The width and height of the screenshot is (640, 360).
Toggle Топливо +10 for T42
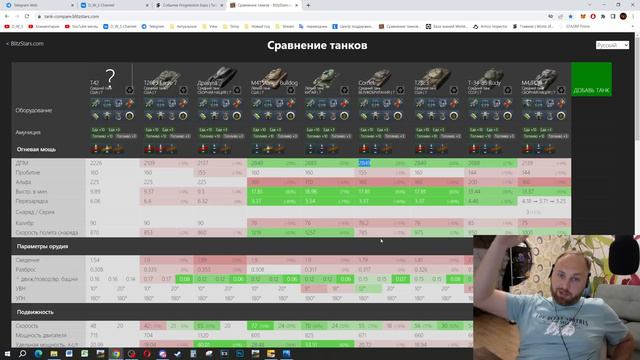(102, 136)
